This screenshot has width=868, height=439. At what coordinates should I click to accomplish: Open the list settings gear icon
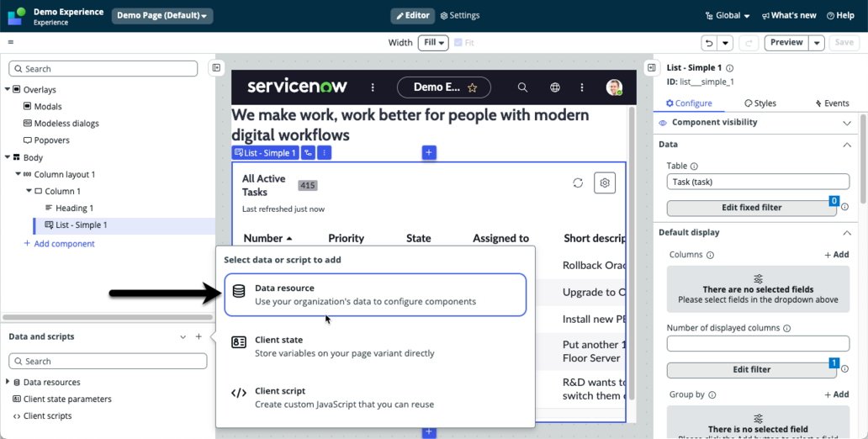(605, 182)
